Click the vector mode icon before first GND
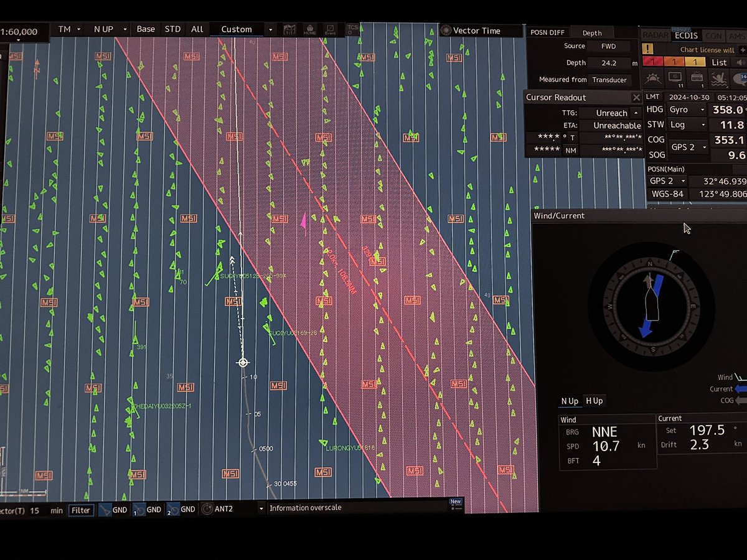Screen dimensions: 747x560 point(105,510)
